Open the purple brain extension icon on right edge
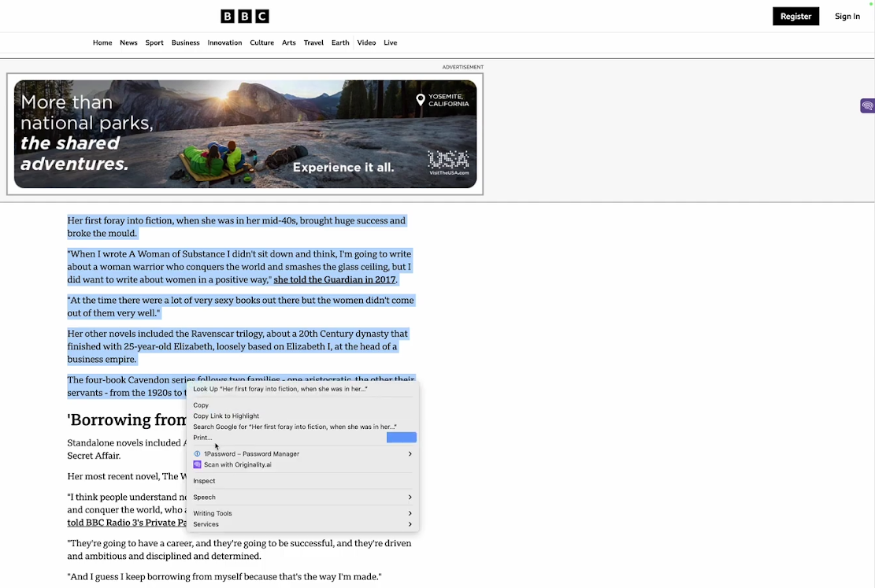This screenshot has width=875, height=588. click(x=867, y=105)
